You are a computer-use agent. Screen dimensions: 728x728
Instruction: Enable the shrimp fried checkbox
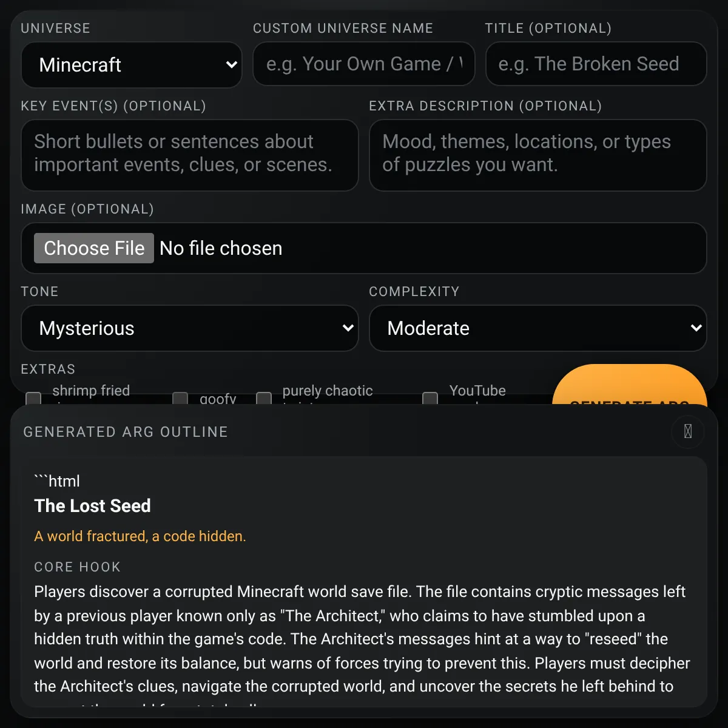pos(33,398)
